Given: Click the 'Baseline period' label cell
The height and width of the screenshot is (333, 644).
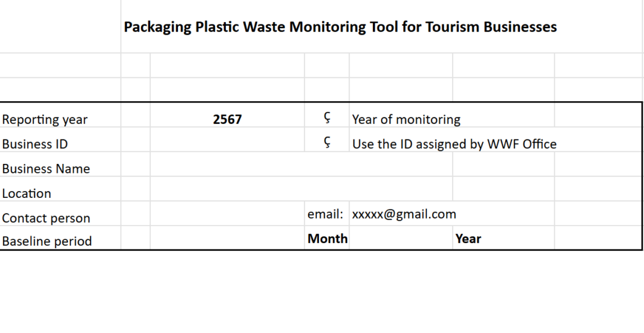Looking at the screenshot, I should point(47,241).
